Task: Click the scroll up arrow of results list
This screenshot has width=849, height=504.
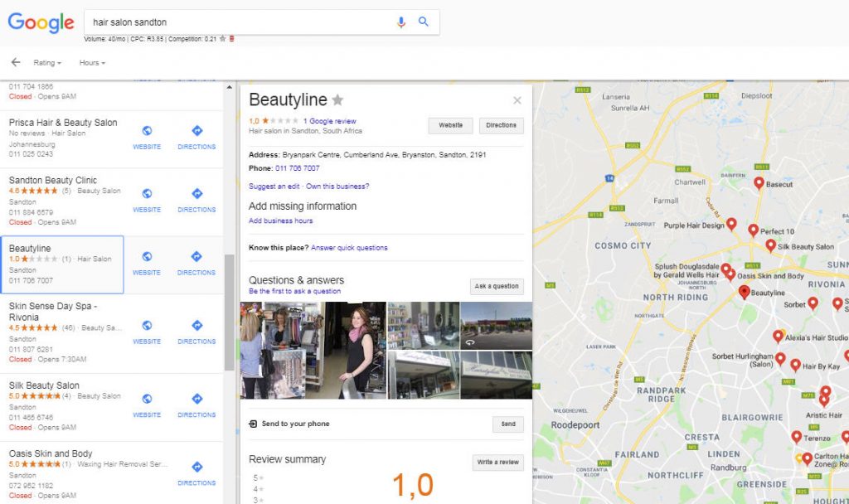Action: [x=230, y=87]
